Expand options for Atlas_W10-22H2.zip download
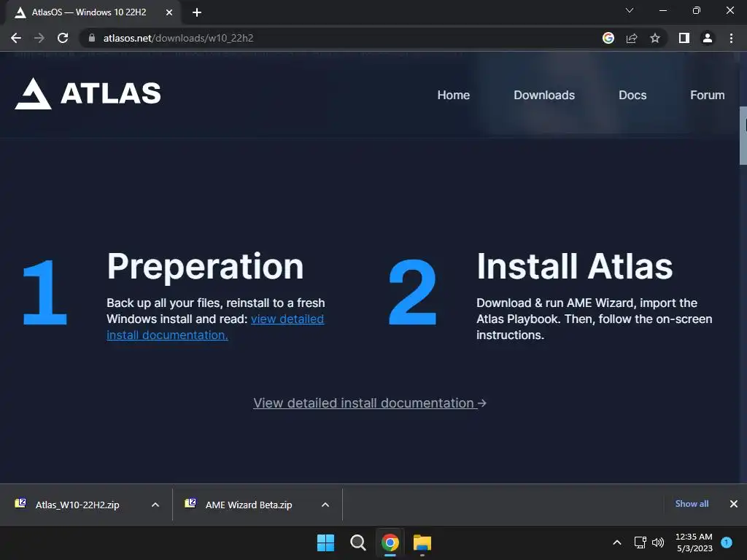The image size is (747, 560). pyautogui.click(x=155, y=505)
